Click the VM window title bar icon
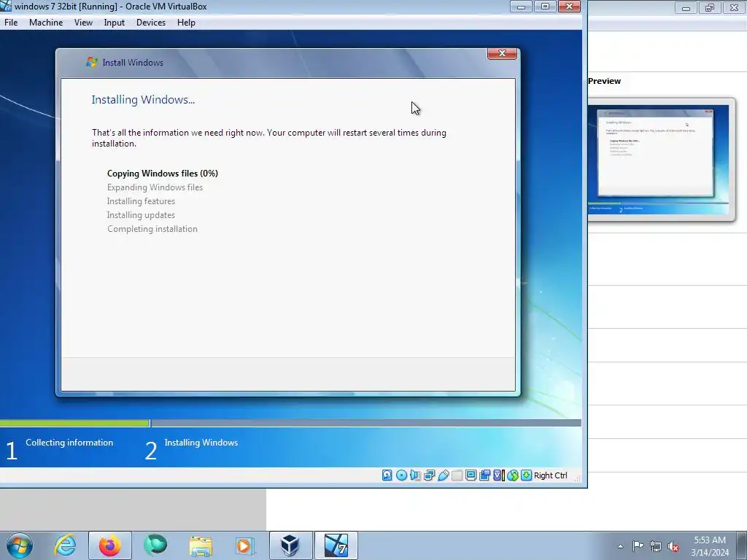This screenshot has height=560, width=747. (x=6, y=6)
